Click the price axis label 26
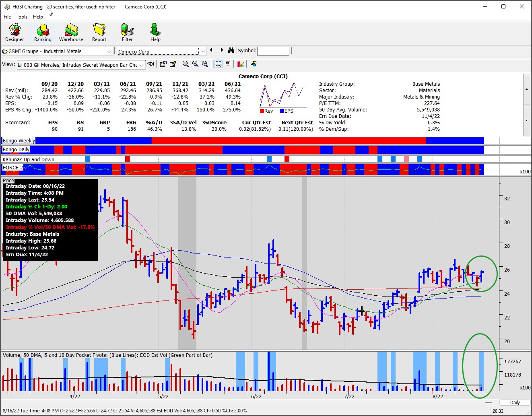532x416 pixels. click(x=507, y=270)
